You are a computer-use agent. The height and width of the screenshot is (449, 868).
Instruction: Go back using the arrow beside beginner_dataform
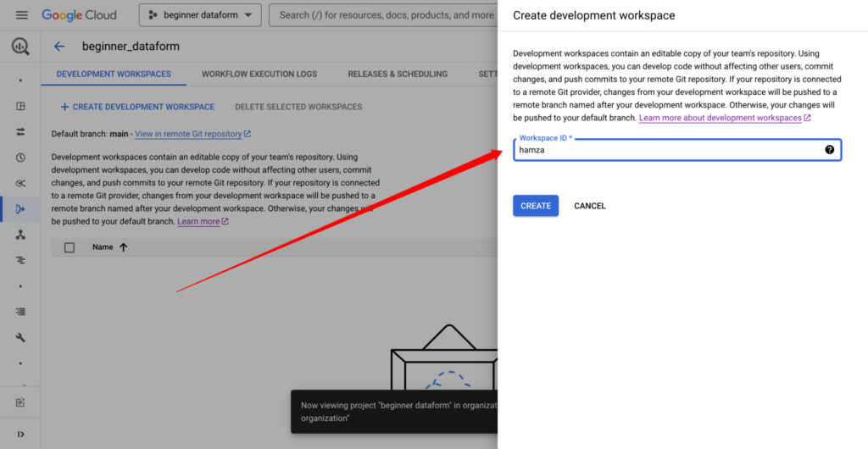click(59, 47)
